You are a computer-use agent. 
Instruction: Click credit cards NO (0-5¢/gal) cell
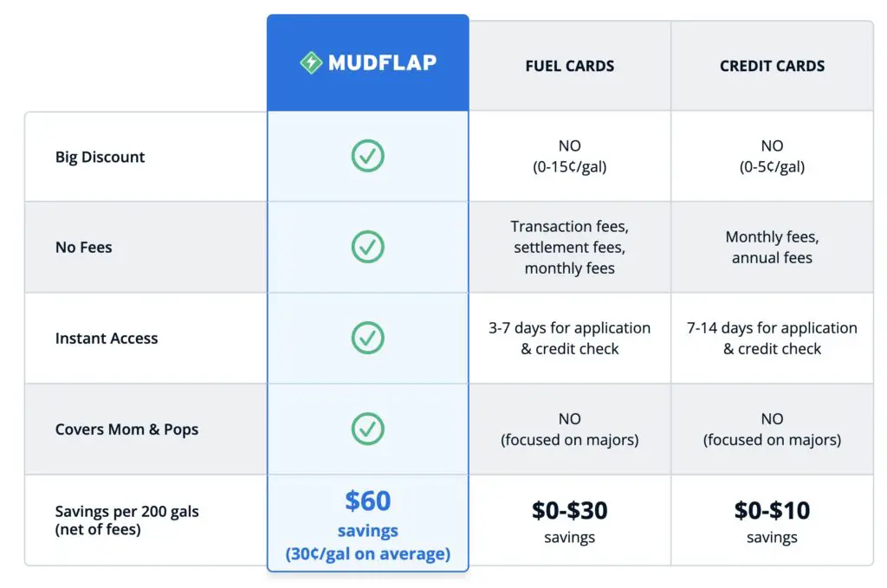click(x=772, y=156)
